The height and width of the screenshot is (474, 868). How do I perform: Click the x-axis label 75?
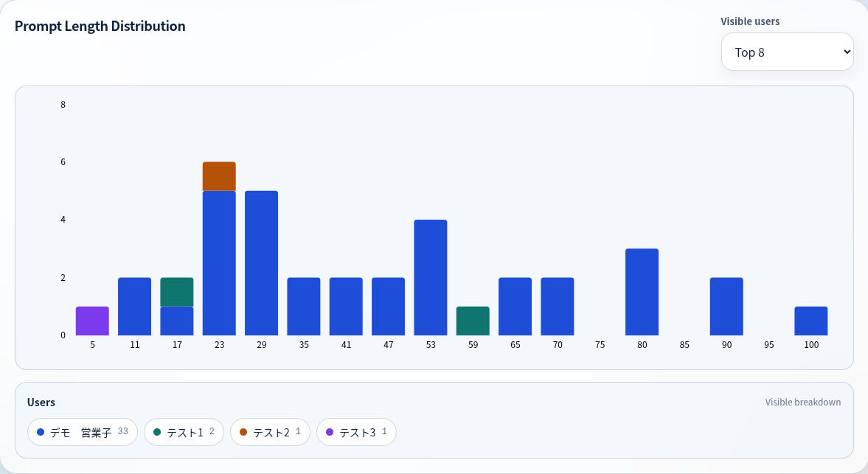tap(600, 344)
